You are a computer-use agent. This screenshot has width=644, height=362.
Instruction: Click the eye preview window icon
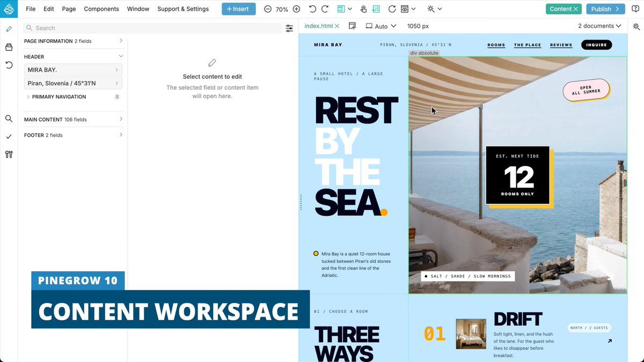click(x=405, y=9)
